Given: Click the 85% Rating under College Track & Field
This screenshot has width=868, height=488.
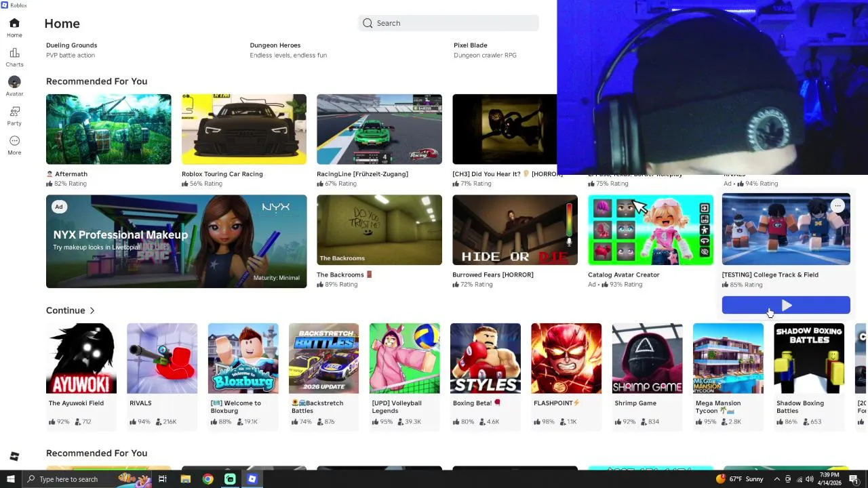Looking at the screenshot, I should [x=743, y=285].
